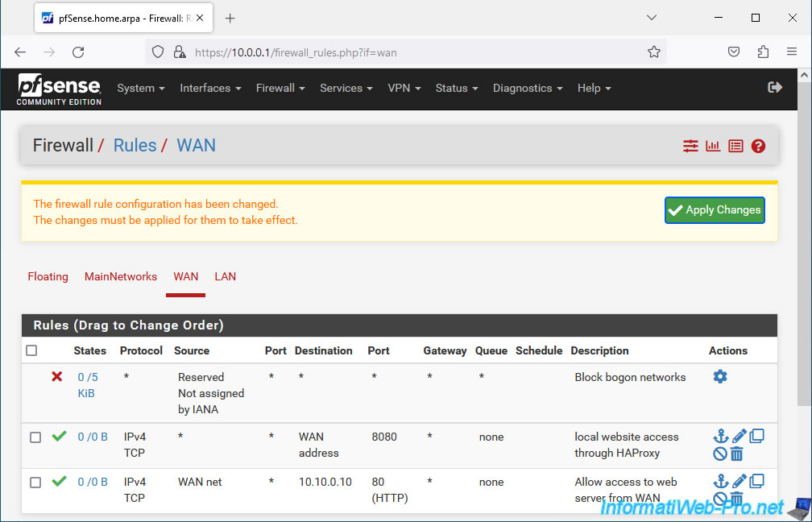Image resolution: width=812 pixels, height=522 pixels.
Task: Click '10.10.0.10' destination cell
Action: [325, 482]
